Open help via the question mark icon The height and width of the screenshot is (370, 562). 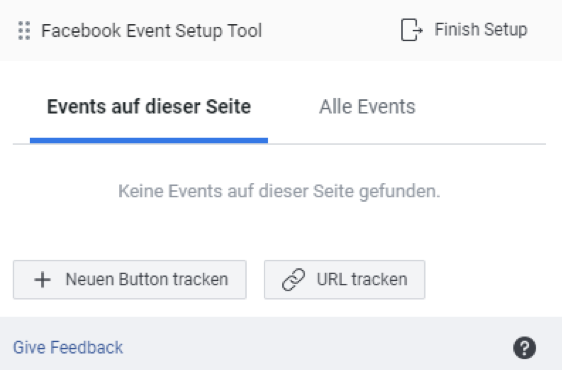[x=524, y=347]
